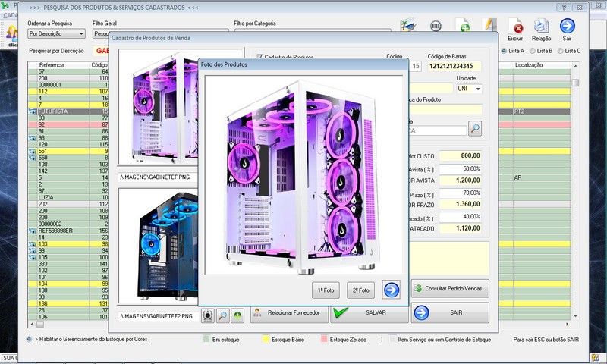Click Relacionar Fornecedor button
Screen dimensions: 607x364
[x=289, y=312]
